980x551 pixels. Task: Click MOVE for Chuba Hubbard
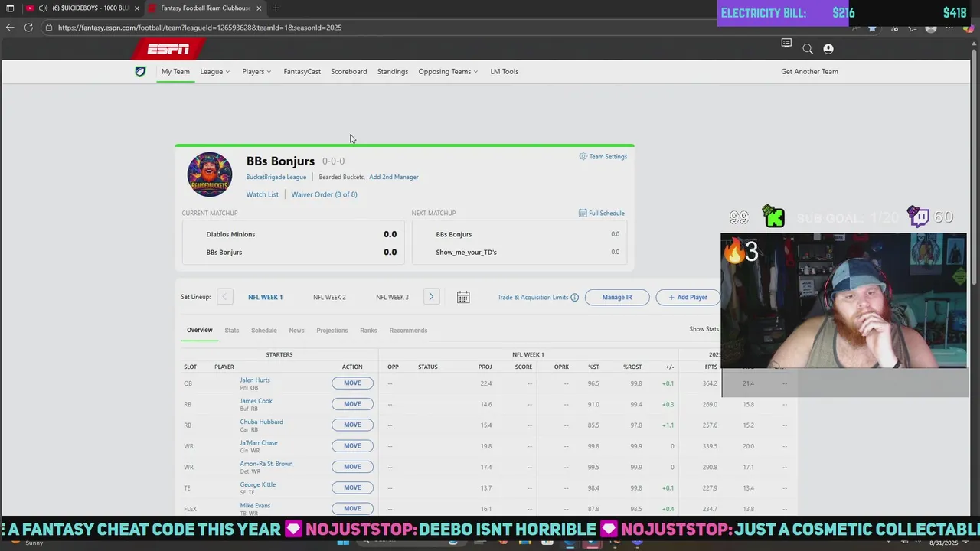pos(352,425)
